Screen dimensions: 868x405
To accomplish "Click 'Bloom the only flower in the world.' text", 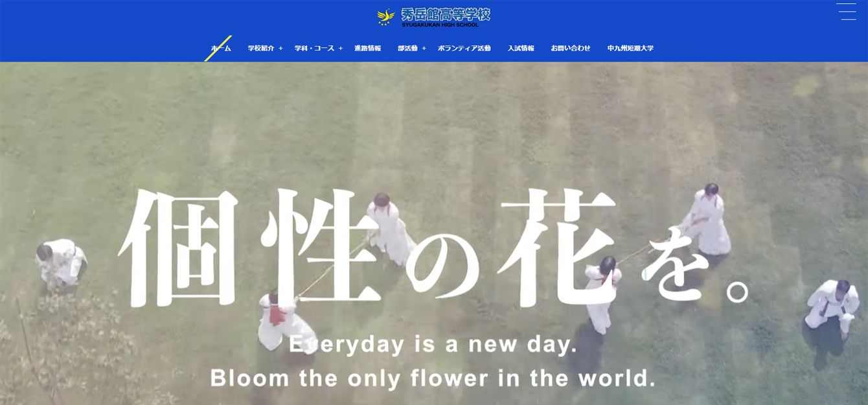I will click(x=433, y=378).
